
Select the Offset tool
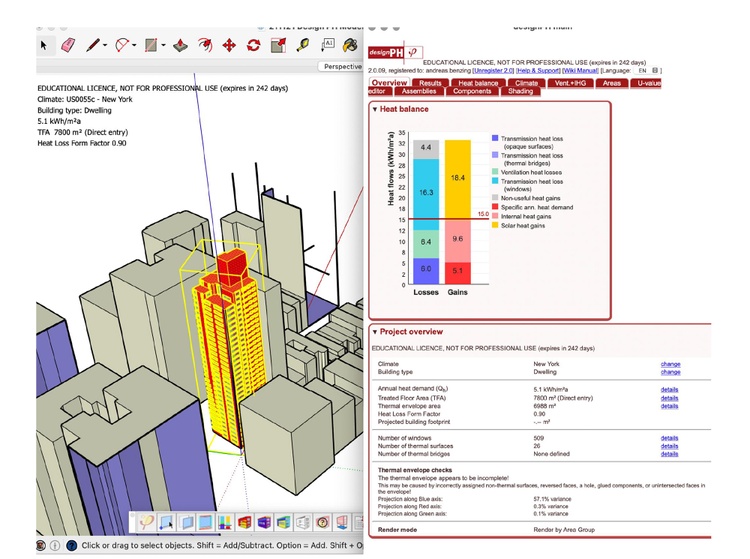tap(205, 45)
